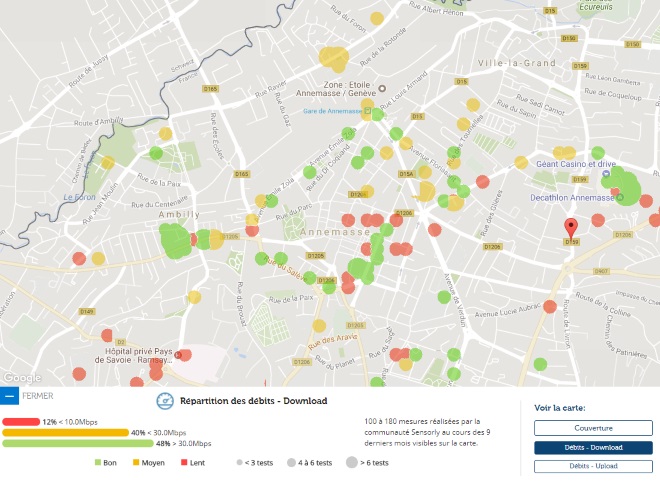660x487 pixels.
Task: Click the Géant Casino et drive shopping icon
Action: pyautogui.click(x=607, y=174)
